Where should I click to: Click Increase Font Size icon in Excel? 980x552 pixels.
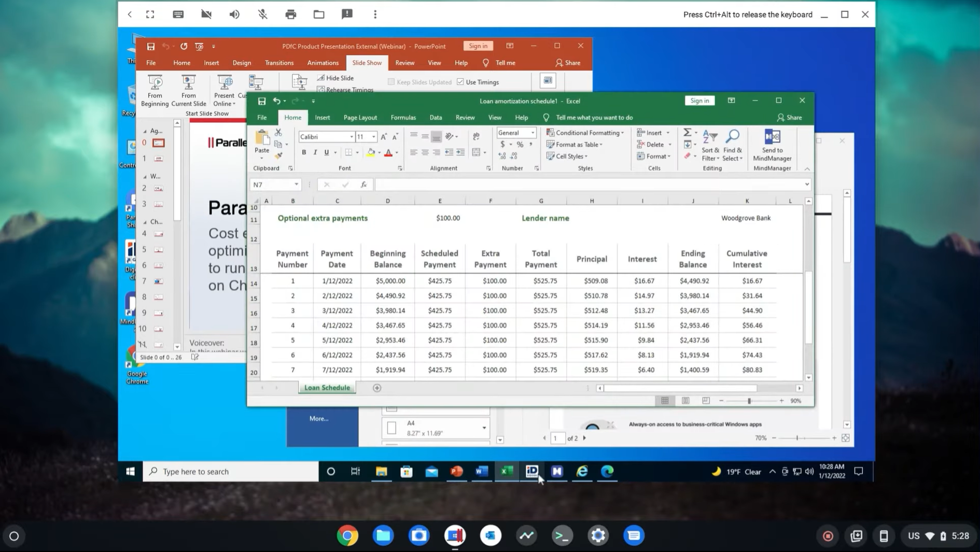pyautogui.click(x=384, y=137)
